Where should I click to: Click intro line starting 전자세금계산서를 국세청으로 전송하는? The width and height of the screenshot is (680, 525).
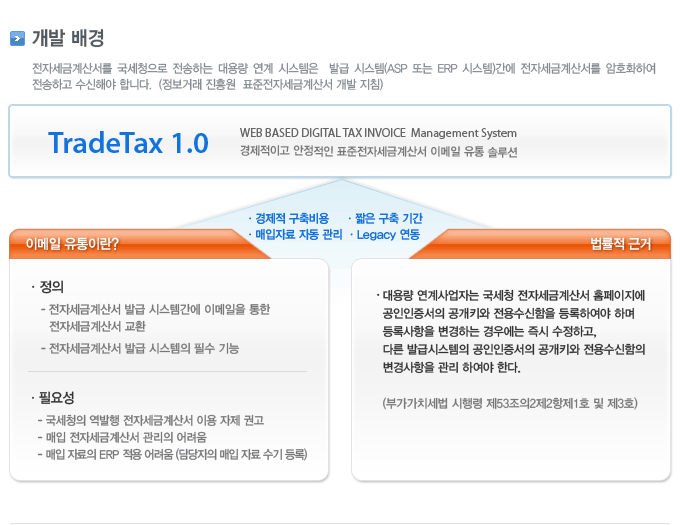[344, 68]
